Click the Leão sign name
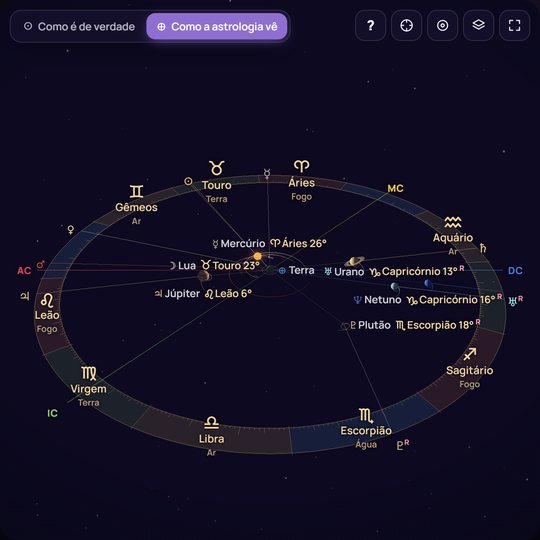The width and height of the screenshot is (540, 540). 47,315
